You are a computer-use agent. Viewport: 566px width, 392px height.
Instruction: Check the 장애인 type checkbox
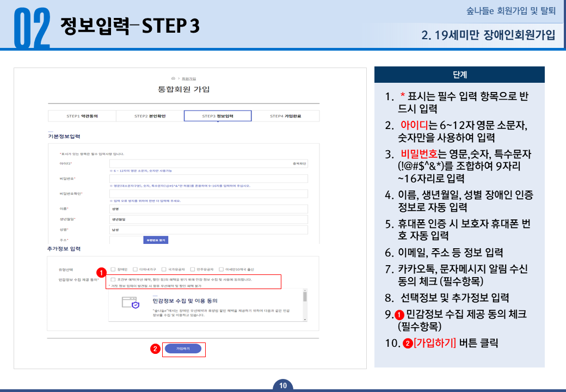pos(114,269)
